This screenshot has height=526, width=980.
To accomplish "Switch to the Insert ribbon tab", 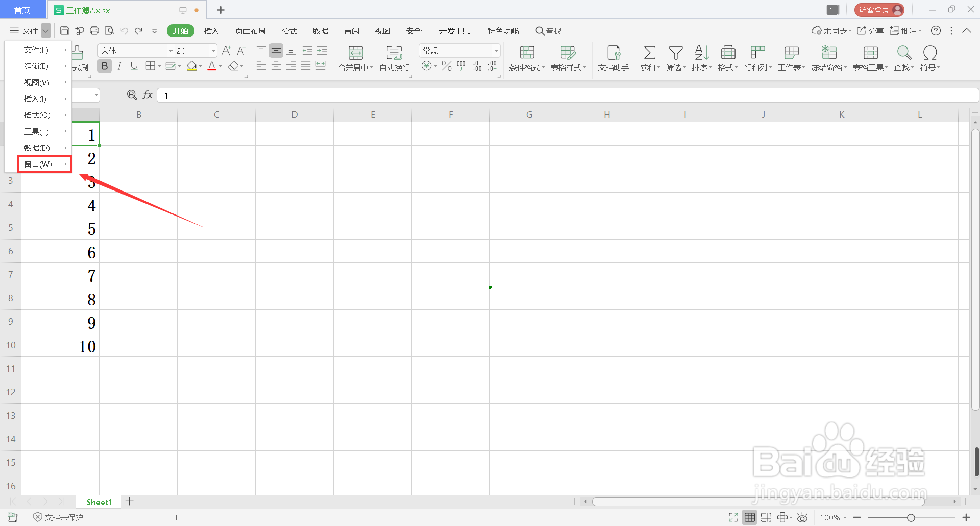I will click(211, 31).
